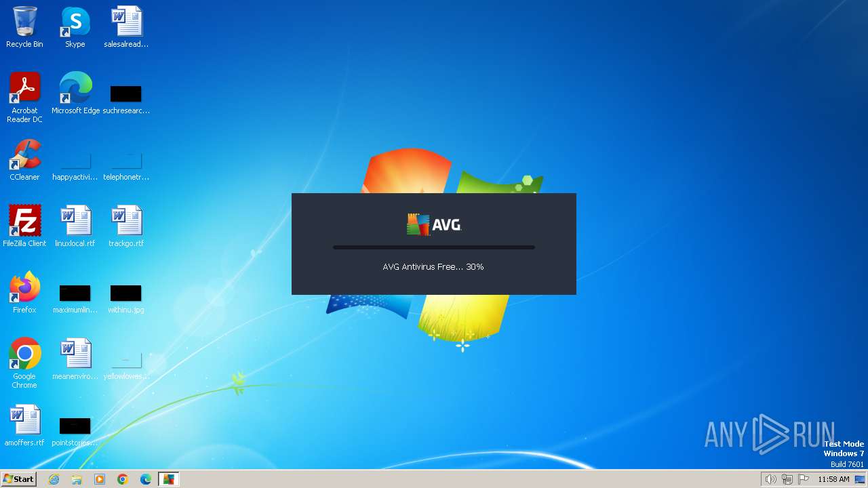868x488 pixels.
Task: Open the clock showing 11:58 AM
Action: [833, 479]
